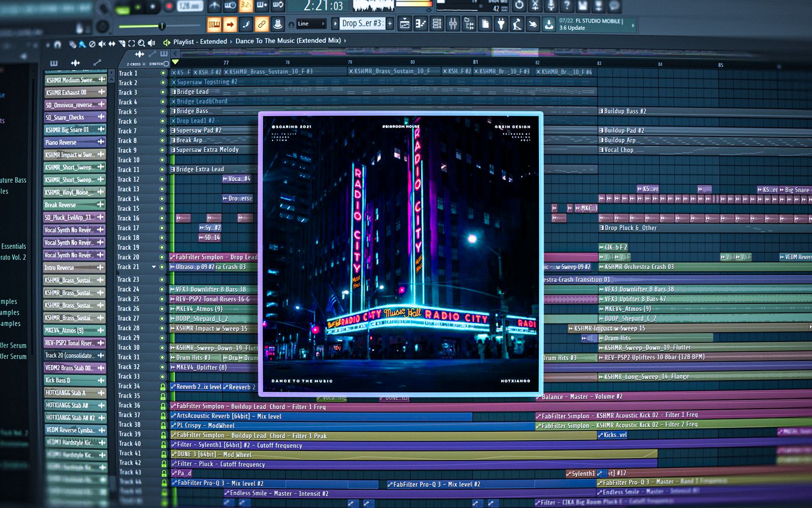This screenshot has width=812, height=508.
Task: Select Piano Reverse in picker list
Action: click(75, 142)
